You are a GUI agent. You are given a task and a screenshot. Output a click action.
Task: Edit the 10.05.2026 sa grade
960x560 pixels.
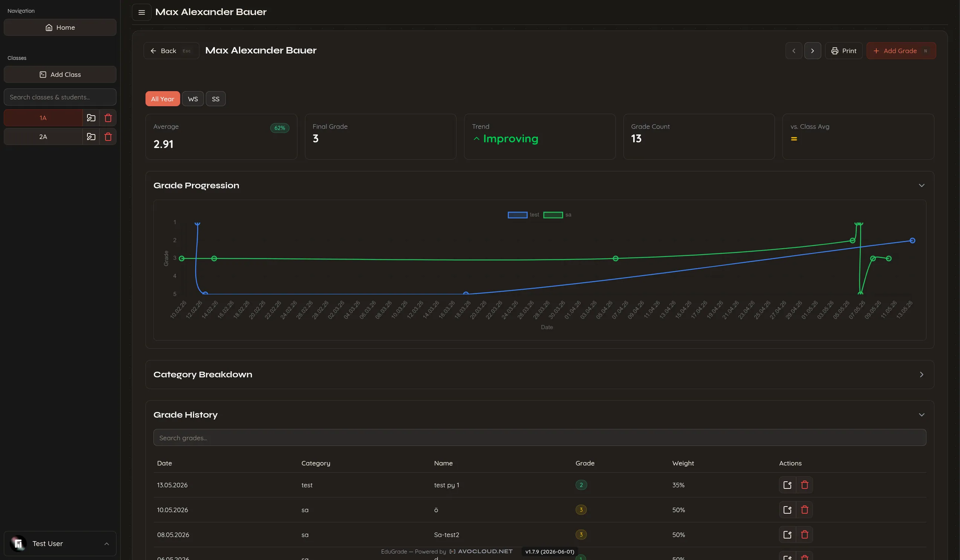pos(787,510)
